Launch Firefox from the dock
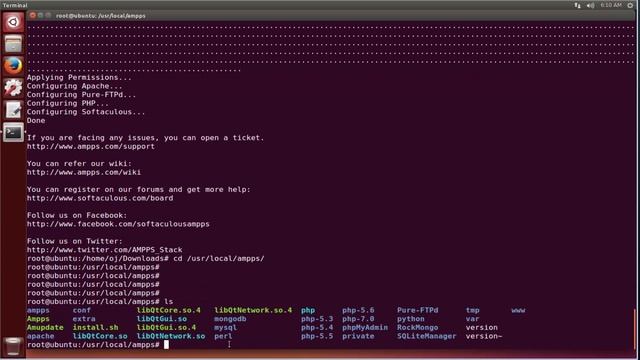 (x=13, y=66)
